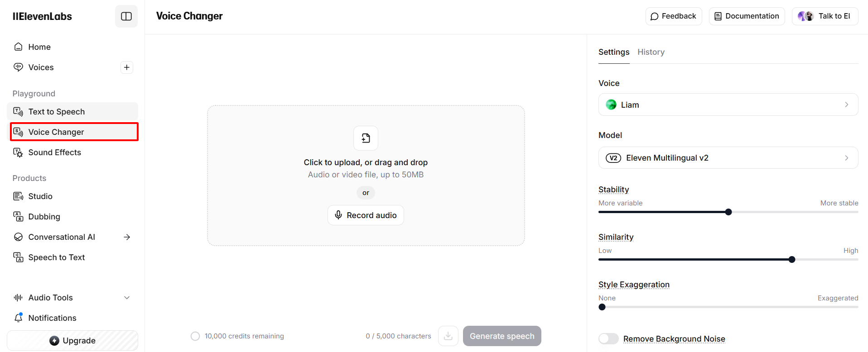This screenshot has height=352, width=868.
Task: Click the Stability slider handle
Action: 728,212
